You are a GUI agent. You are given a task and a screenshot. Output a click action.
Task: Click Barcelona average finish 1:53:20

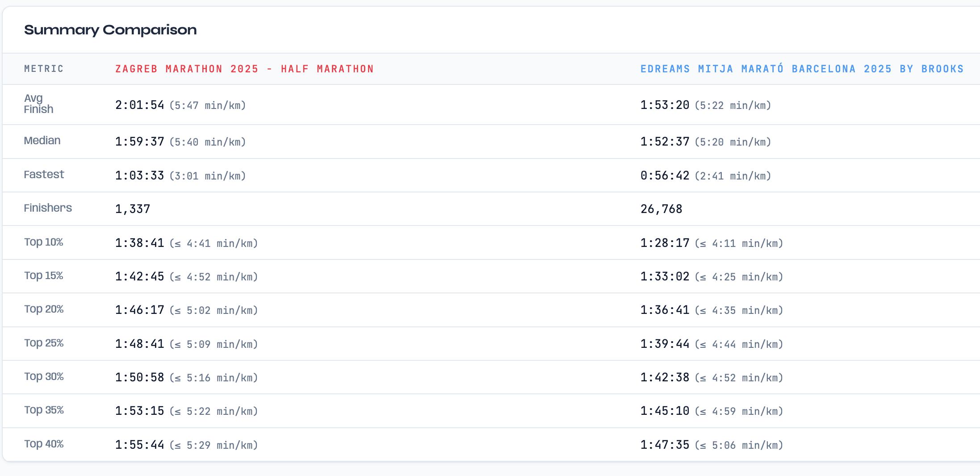(x=665, y=105)
